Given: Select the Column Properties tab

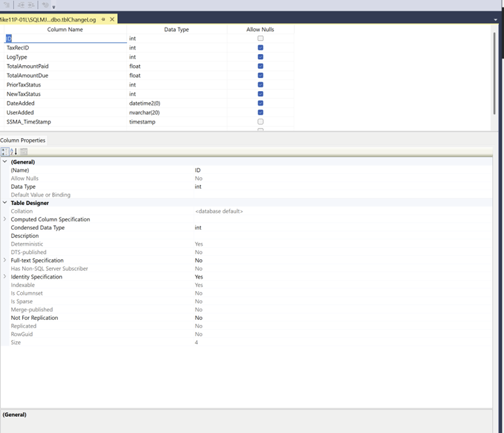Looking at the screenshot, I should click(23, 140).
